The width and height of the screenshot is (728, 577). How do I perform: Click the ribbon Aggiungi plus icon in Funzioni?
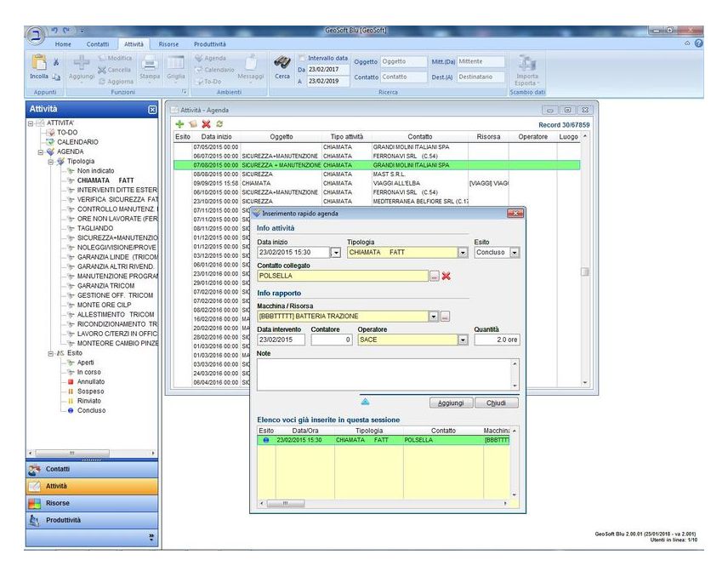[x=82, y=62]
